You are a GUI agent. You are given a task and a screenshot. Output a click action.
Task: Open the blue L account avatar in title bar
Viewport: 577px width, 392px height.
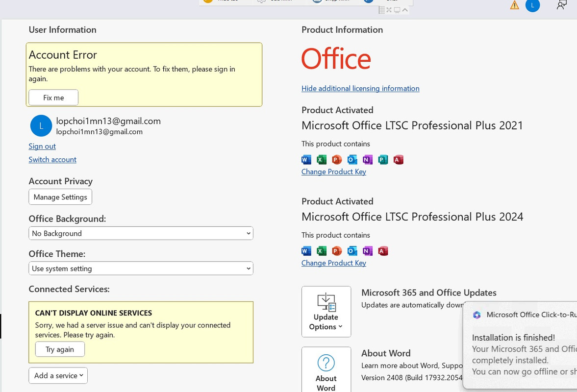pyautogui.click(x=532, y=5)
